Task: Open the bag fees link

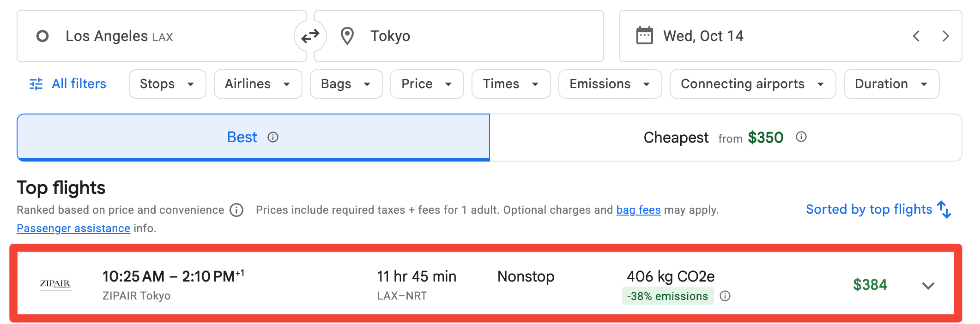Action: (x=638, y=210)
